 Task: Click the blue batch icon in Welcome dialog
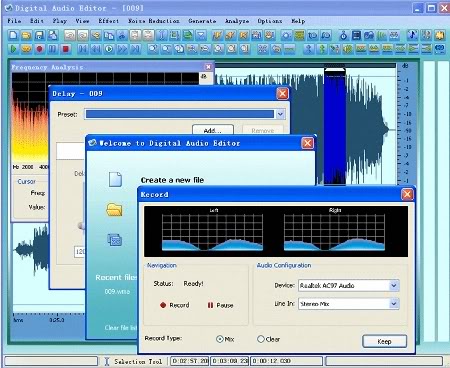click(x=115, y=240)
